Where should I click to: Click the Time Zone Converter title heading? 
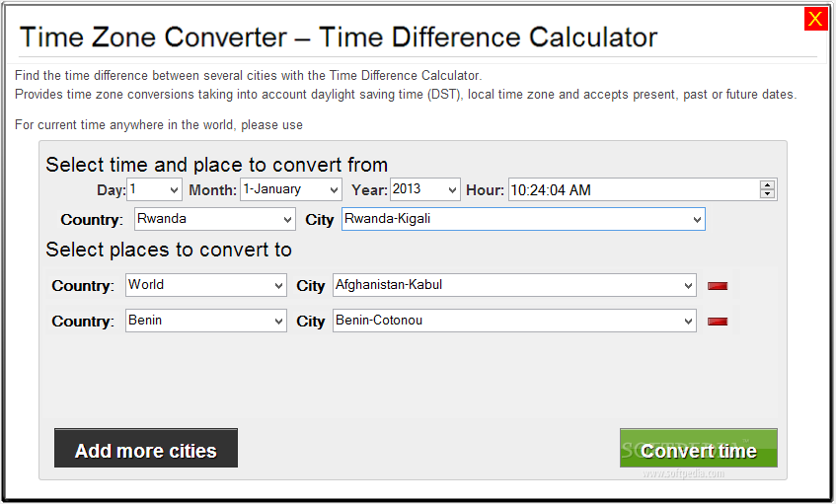[338, 37]
